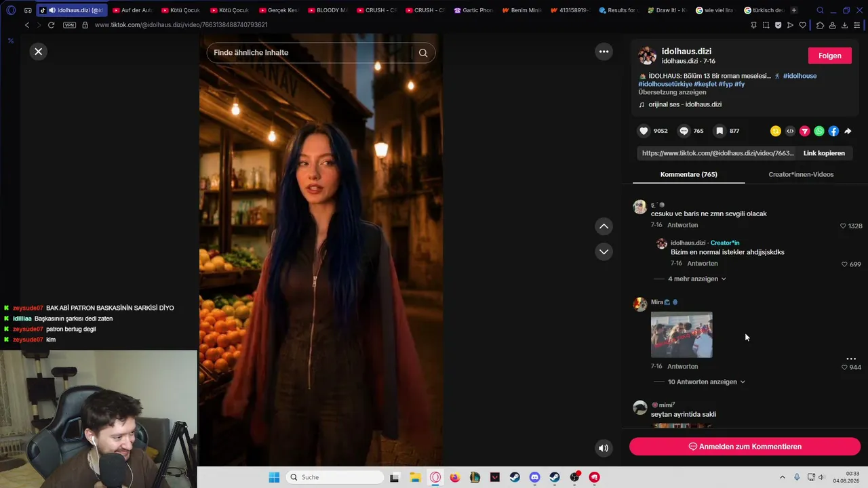The width and height of the screenshot is (868, 488).
Task: Open the taskbar volume control
Action: coord(822,477)
